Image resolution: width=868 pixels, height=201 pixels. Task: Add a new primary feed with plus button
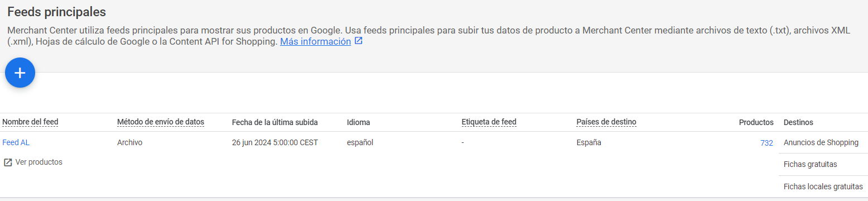(20, 73)
